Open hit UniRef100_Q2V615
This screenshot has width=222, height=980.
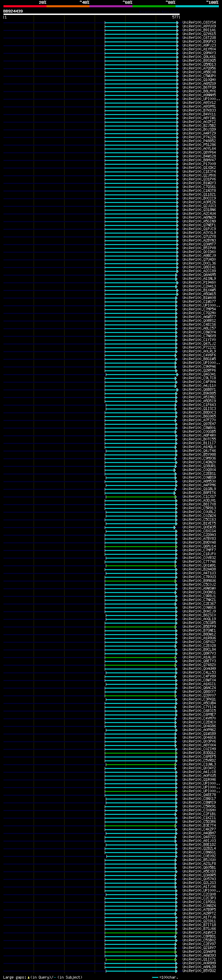199,34
